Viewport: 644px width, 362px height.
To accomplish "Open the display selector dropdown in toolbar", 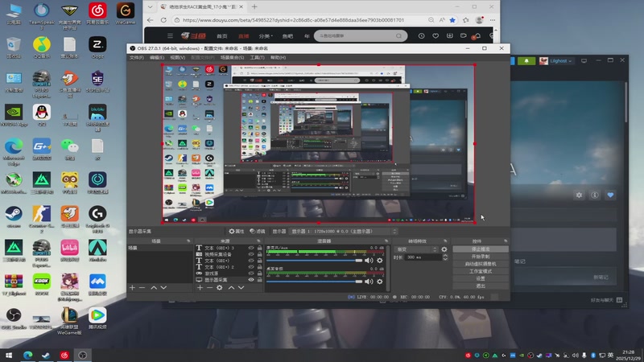I will 344,232.
